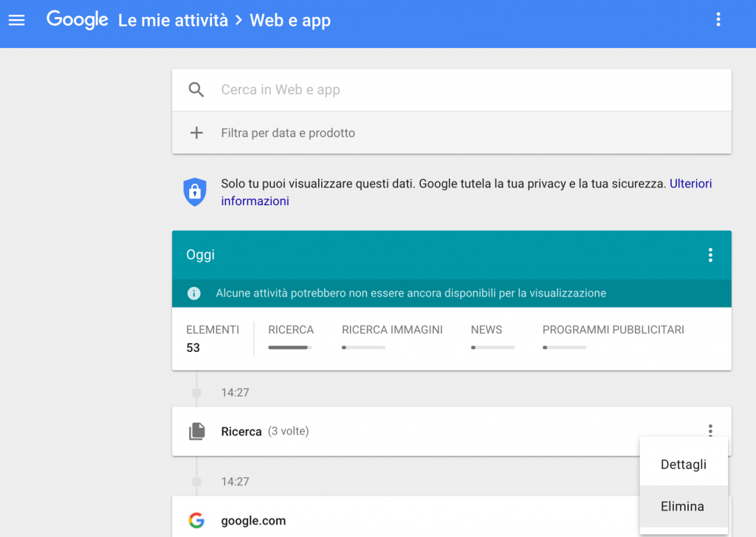This screenshot has height=537, width=756.
Task: Choose Elimina in the popup menu
Action: pos(683,506)
